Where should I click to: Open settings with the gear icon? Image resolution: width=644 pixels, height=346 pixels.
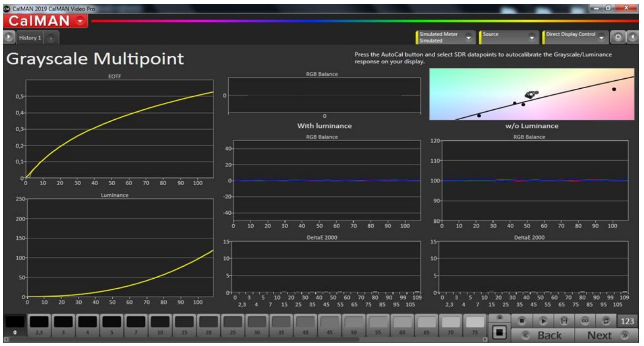(x=618, y=37)
